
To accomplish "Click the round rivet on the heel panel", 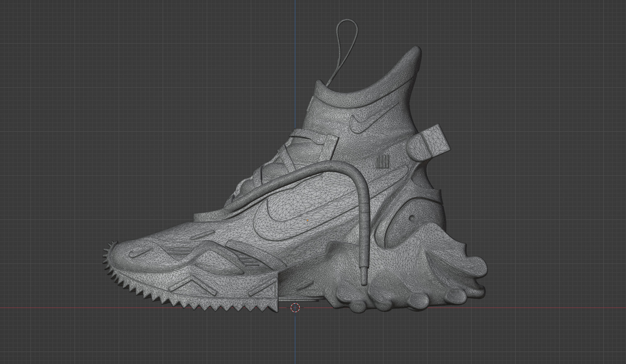I will point(412,218).
